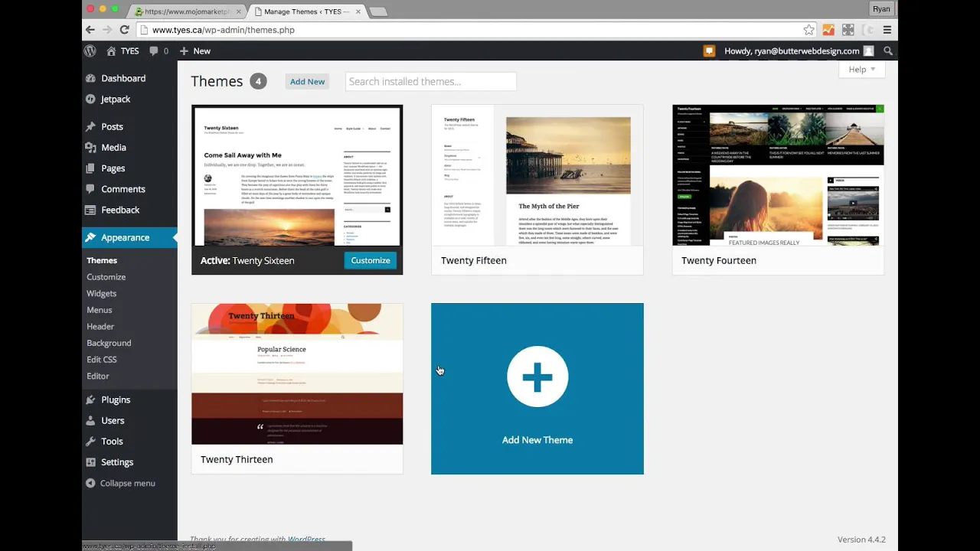The width and height of the screenshot is (980, 551).
Task: Click the Collapse menu text
Action: [127, 483]
